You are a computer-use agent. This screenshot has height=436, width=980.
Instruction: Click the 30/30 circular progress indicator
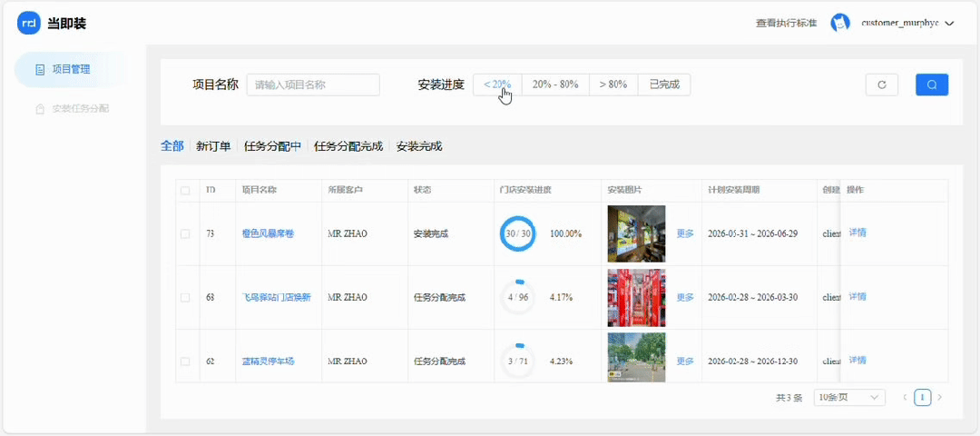pyautogui.click(x=518, y=233)
